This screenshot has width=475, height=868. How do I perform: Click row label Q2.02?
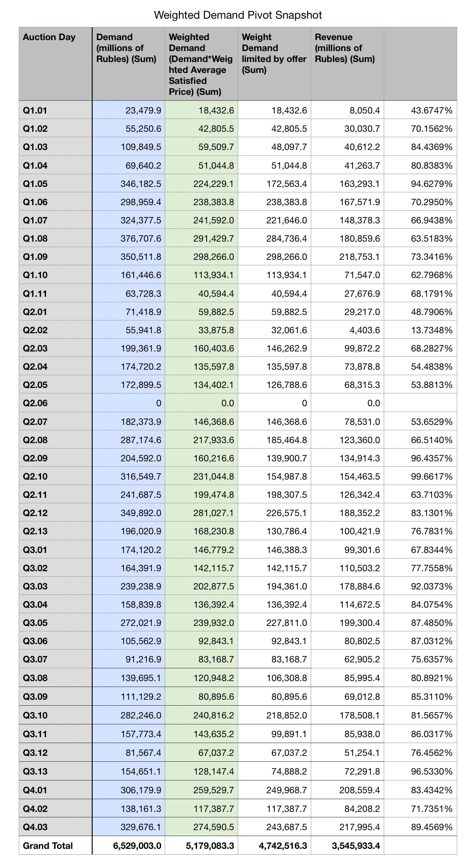point(55,330)
